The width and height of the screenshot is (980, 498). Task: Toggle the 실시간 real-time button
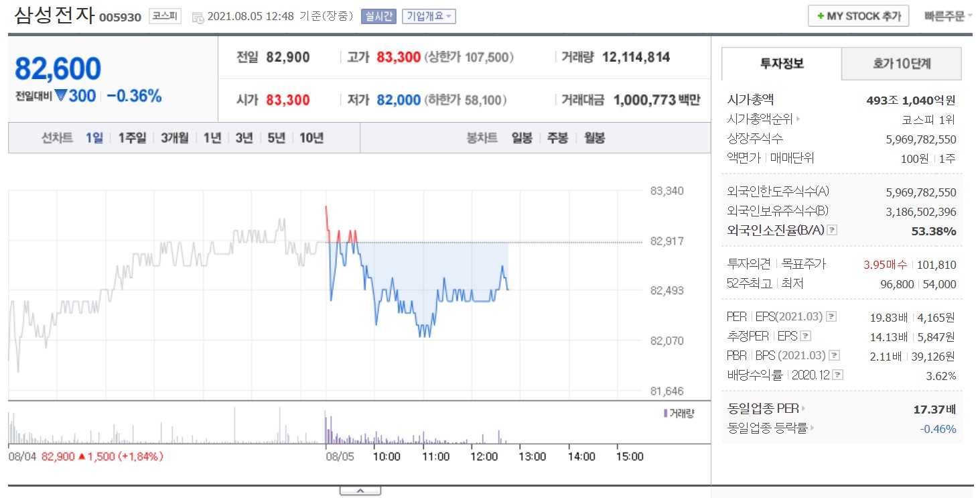(378, 17)
